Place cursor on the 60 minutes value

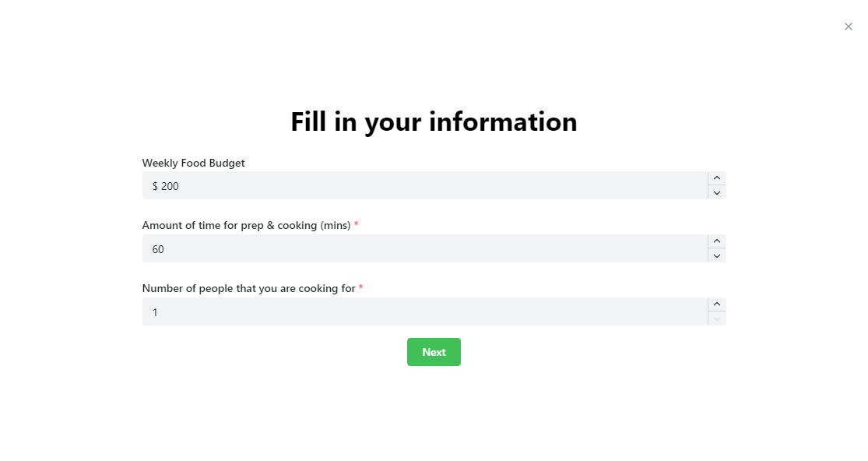(158, 249)
